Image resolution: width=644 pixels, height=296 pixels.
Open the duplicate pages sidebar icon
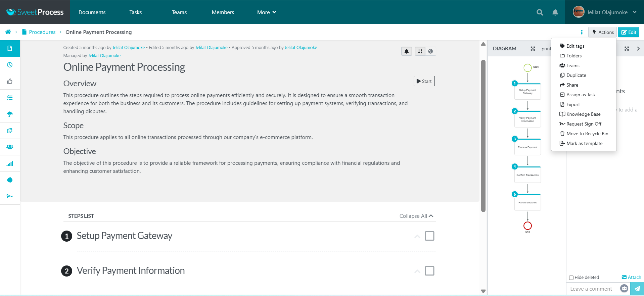coord(10,131)
